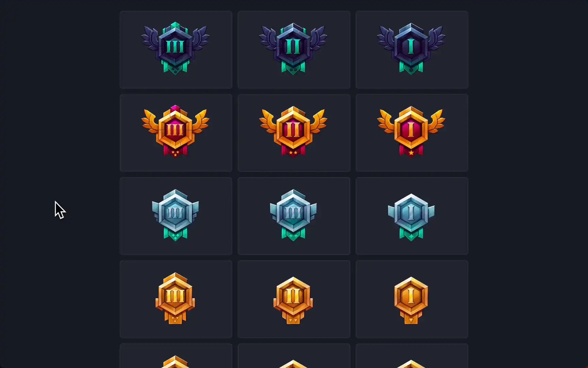Screen dimensions: 588x368
Task: Select the dark winged tier III badge
Action: click(175, 48)
